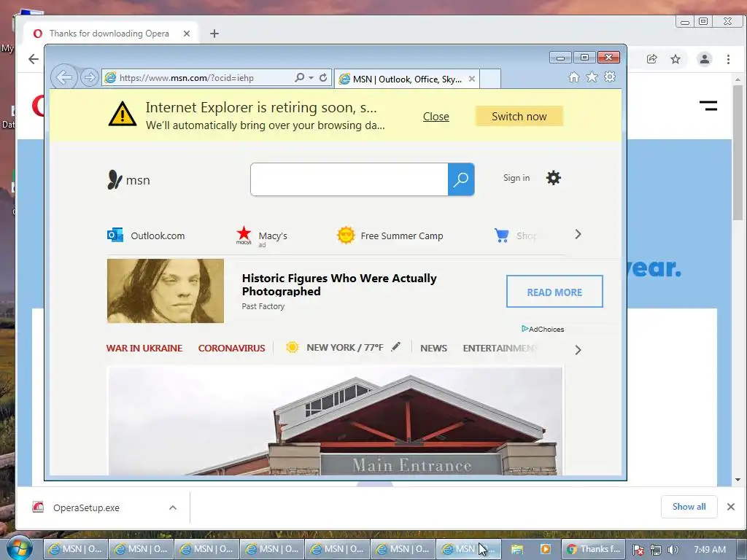Open Internet Explorer favorites star

[x=592, y=77]
